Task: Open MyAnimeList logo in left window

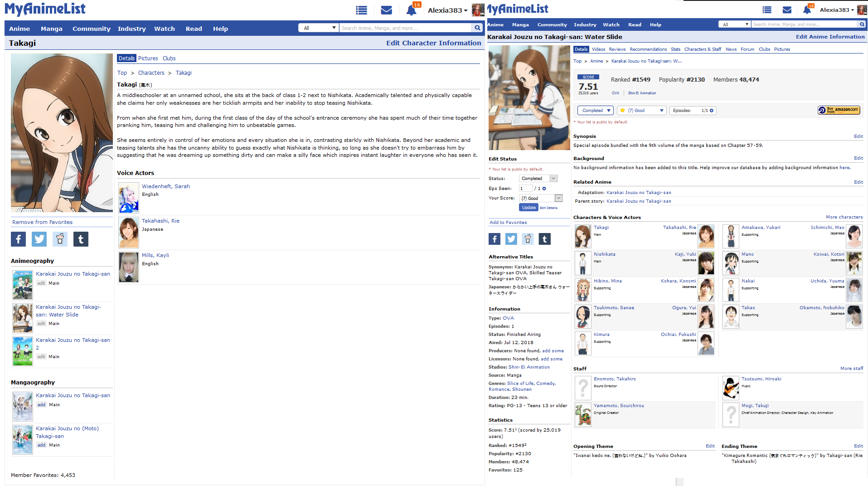Action: pyautogui.click(x=45, y=9)
